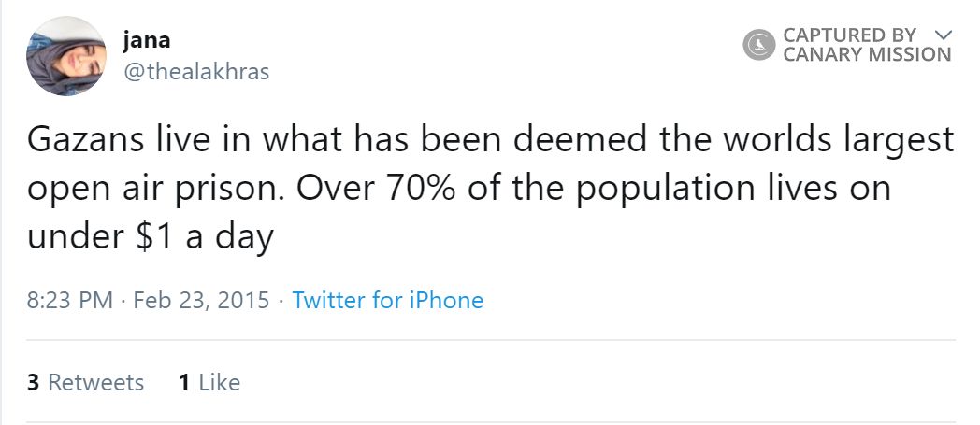Image resolution: width=980 pixels, height=425 pixels.
Task: Open the Feb 23, 2015 date link
Action: point(202,301)
